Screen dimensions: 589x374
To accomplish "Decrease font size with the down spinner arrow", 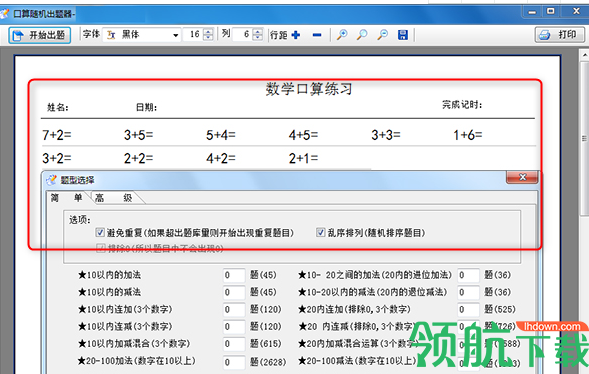I will click(x=208, y=38).
